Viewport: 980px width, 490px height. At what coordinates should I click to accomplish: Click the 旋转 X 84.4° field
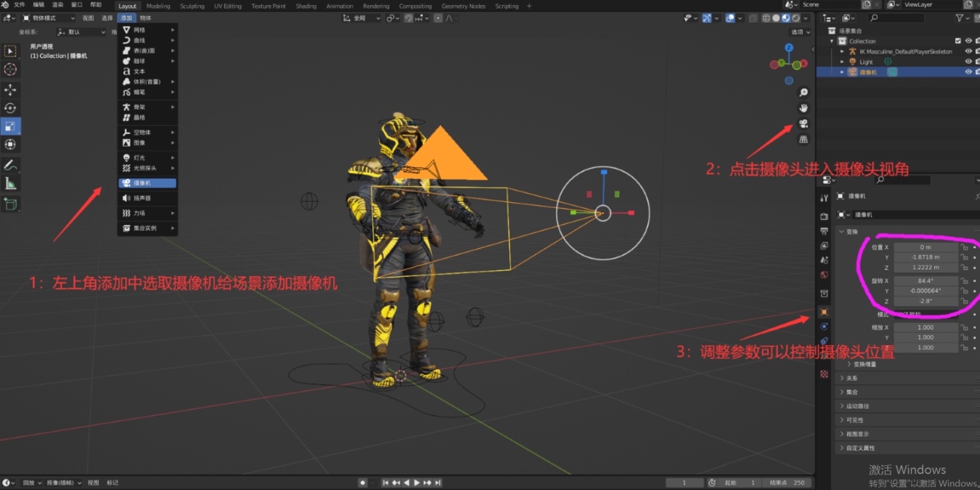point(926,281)
